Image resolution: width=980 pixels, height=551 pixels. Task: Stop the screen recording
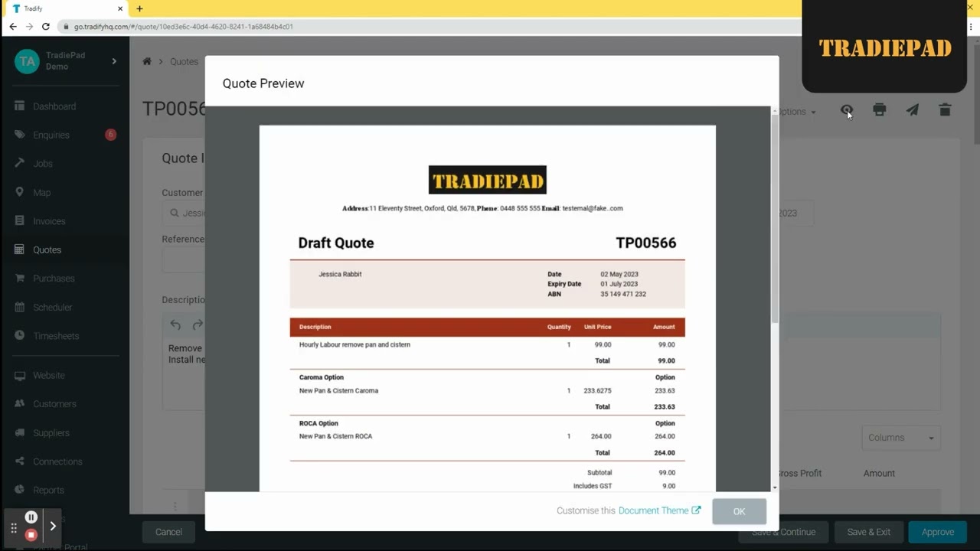(31, 535)
